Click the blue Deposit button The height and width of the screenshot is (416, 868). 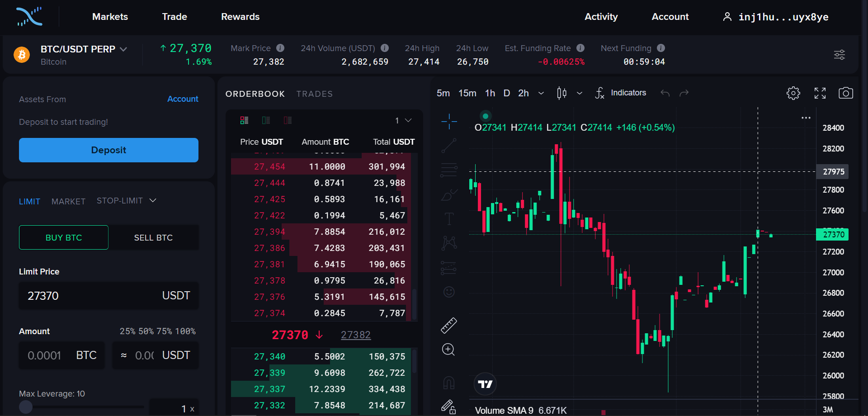click(x=108, y=150)
